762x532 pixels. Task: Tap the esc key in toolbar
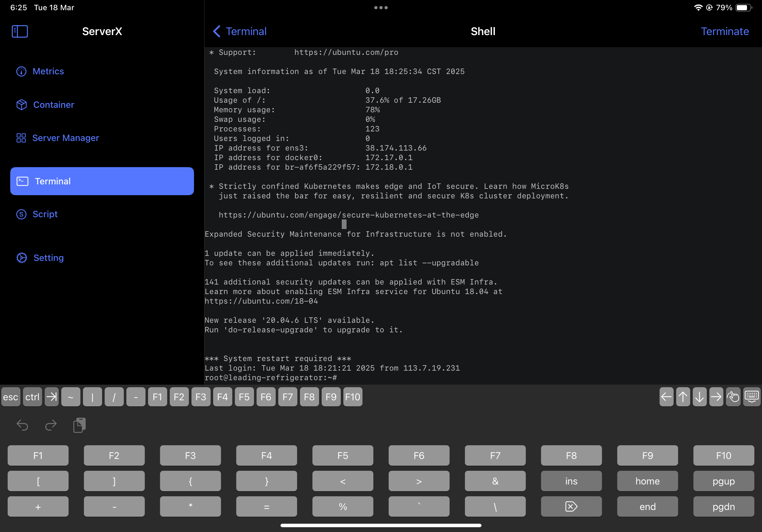[11, 397]
